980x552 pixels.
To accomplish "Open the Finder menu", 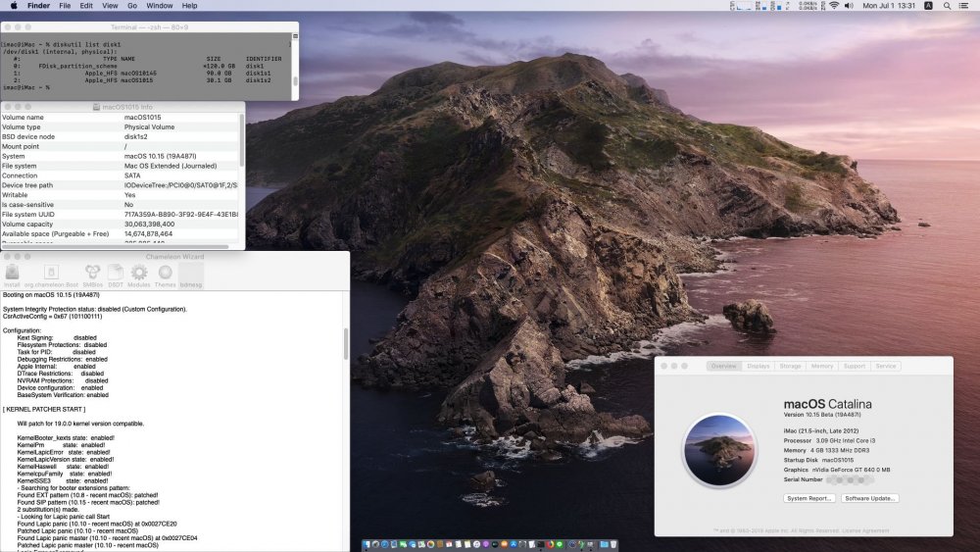I will point(38,6).
